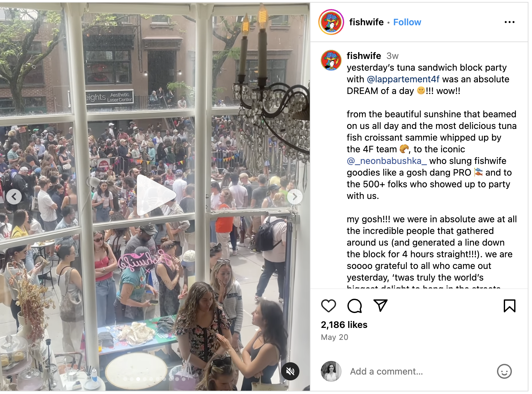
Task: Click the fishwife avatar beside the caption
Action: (331, 60)
